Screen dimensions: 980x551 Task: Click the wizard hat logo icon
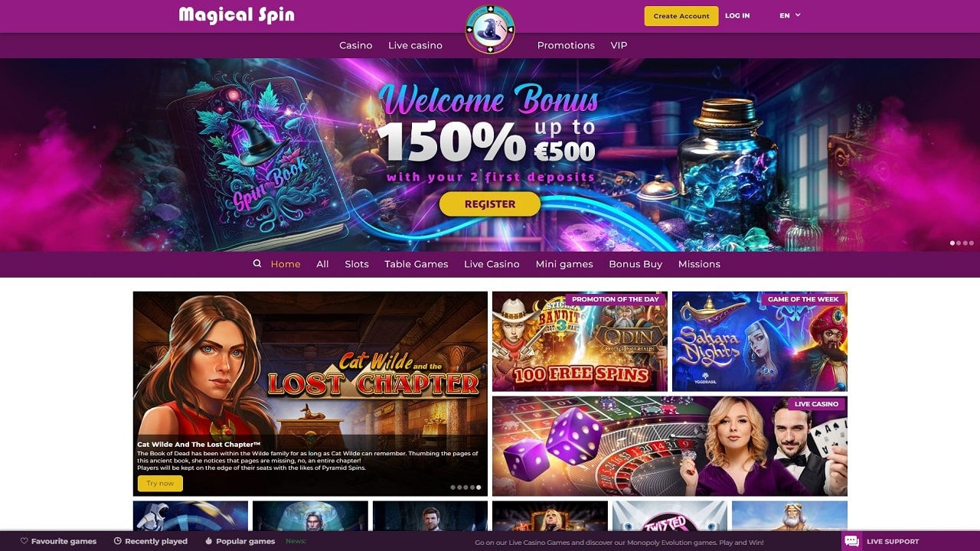point(490,29)
